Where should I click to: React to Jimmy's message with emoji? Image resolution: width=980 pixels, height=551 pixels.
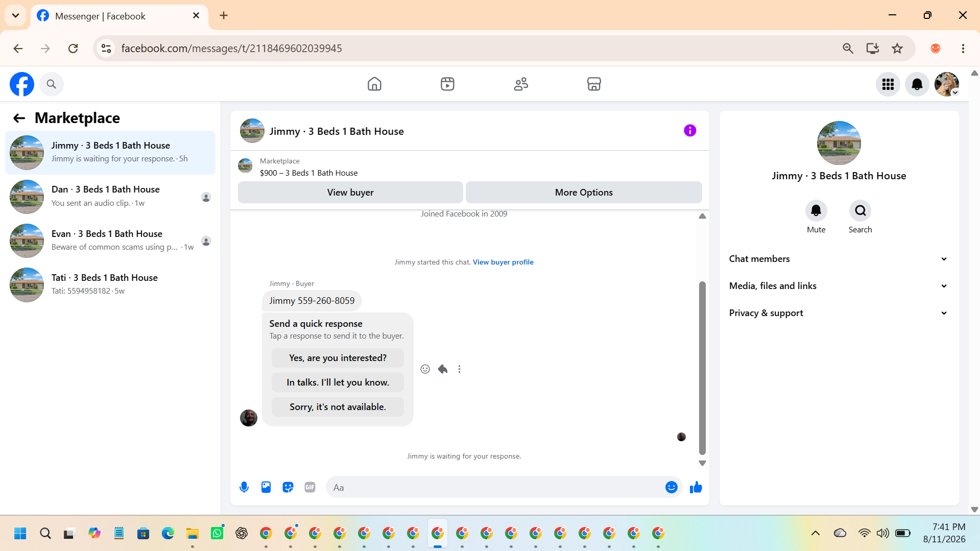pos(425,369)
